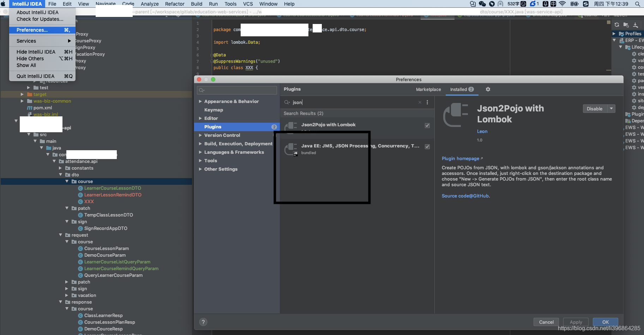Select SignRecordAppDTO in project tree
The height and width of the screenshot is (335, 644).
coord(106,229)
